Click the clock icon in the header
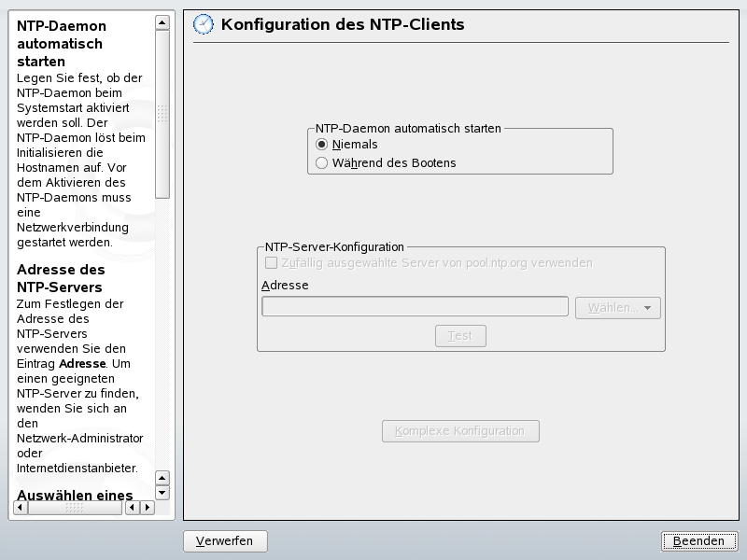Image resolution: width=747 pixels, height=560 pixels. 202,24
